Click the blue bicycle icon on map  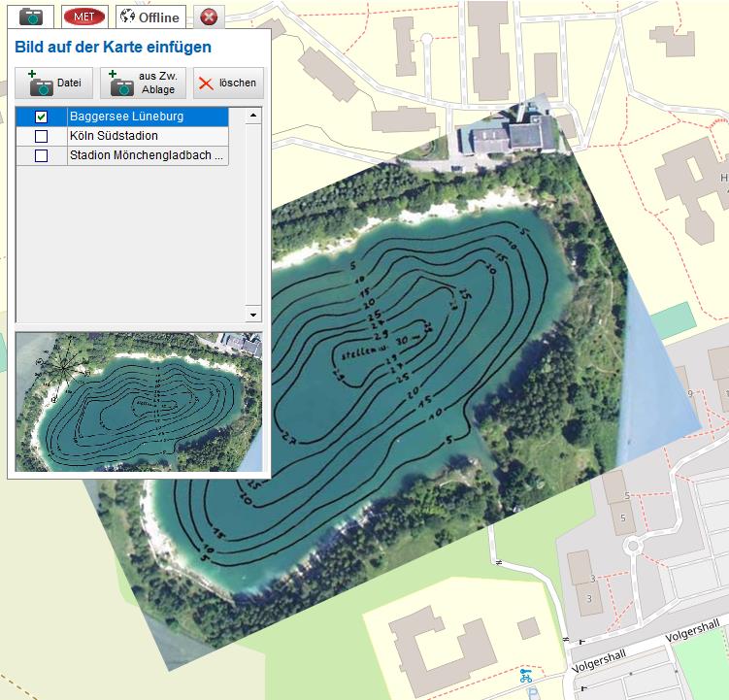point(526,676)
